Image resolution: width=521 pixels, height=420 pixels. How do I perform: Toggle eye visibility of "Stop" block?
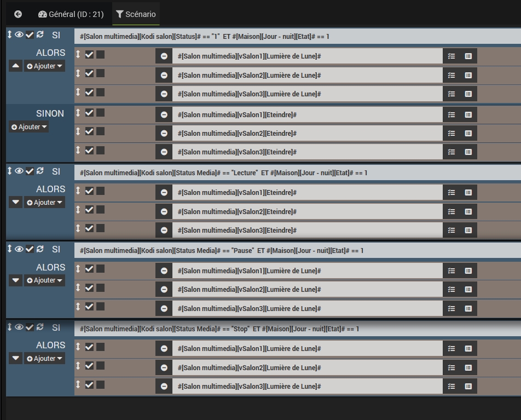[x=19, y=327]
